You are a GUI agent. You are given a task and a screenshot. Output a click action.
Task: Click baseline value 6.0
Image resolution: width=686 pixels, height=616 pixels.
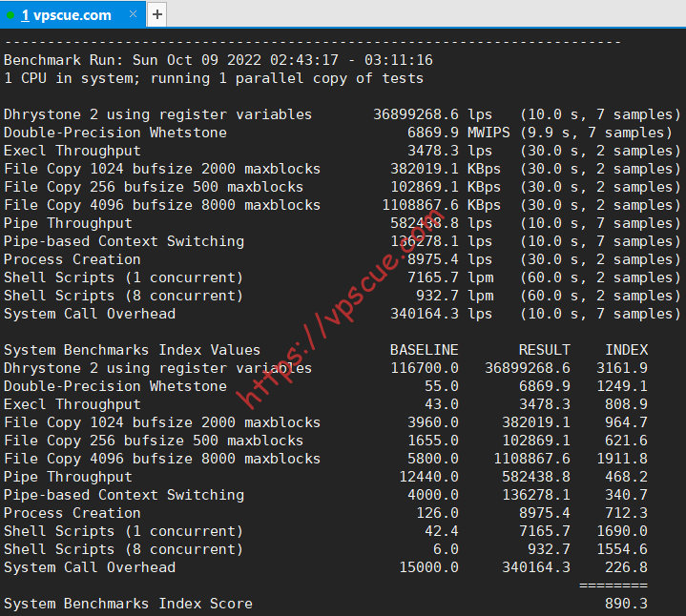point(446,549)
